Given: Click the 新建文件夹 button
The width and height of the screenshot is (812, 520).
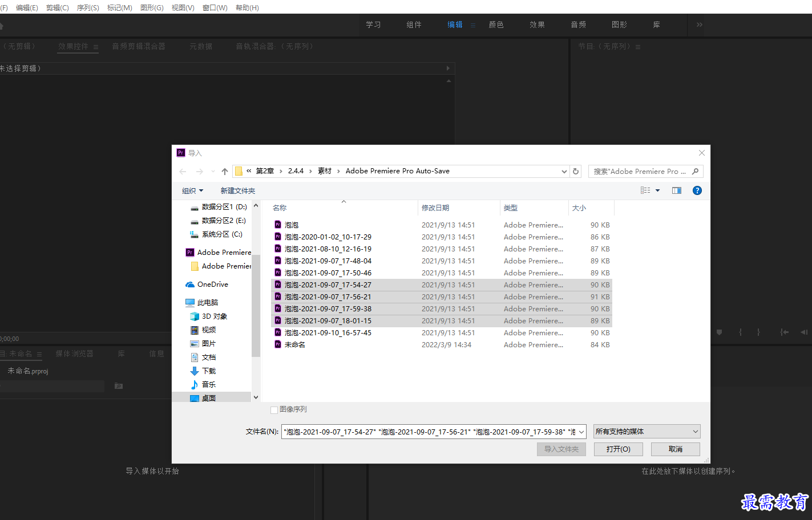Looking at the screenshot, I should click(x=238, y=190).
